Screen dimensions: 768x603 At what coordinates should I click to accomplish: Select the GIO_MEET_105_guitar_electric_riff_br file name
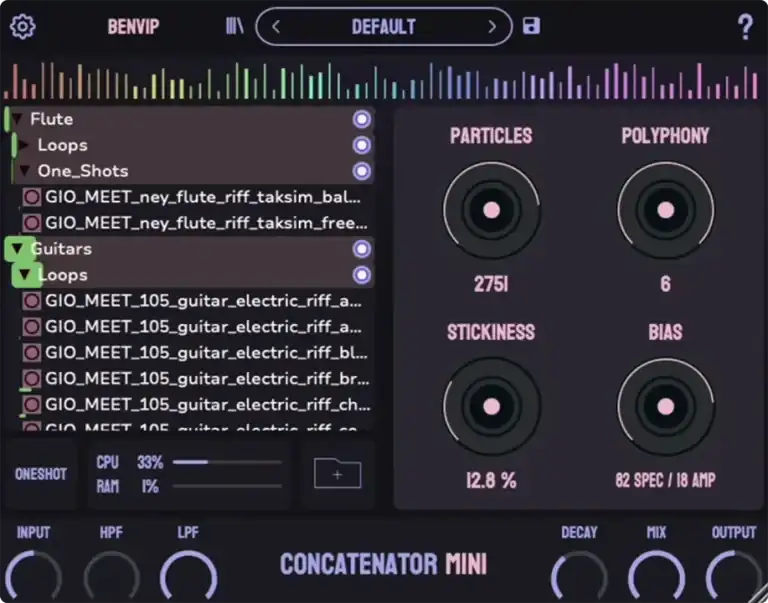click(207, 379)
